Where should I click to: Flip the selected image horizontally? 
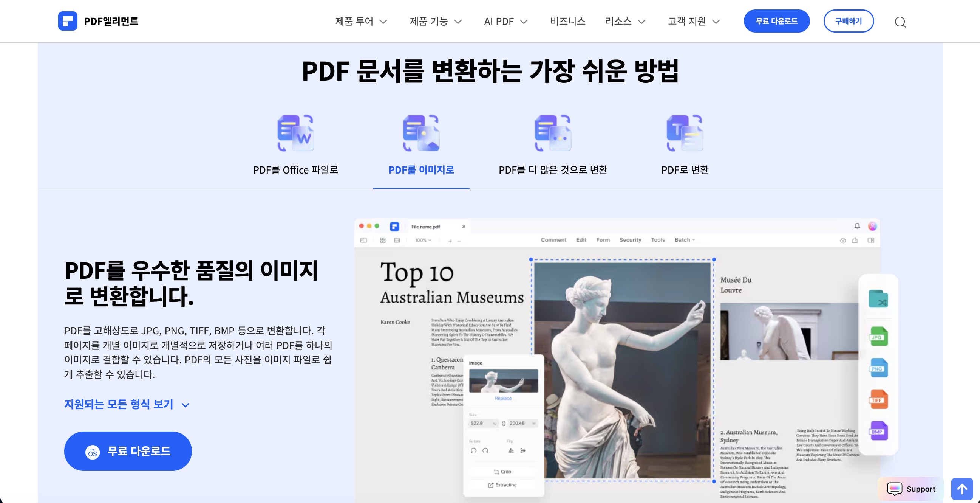511,451
